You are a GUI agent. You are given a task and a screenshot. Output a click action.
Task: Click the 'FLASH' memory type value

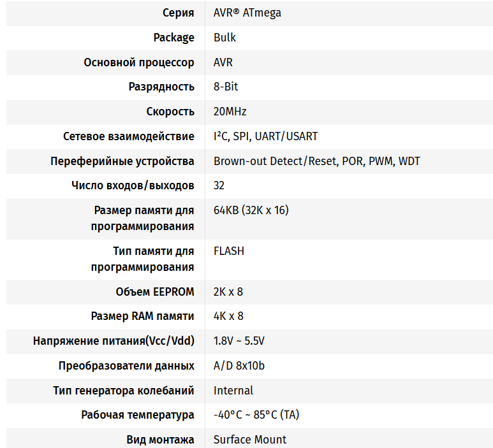point(228,251)
